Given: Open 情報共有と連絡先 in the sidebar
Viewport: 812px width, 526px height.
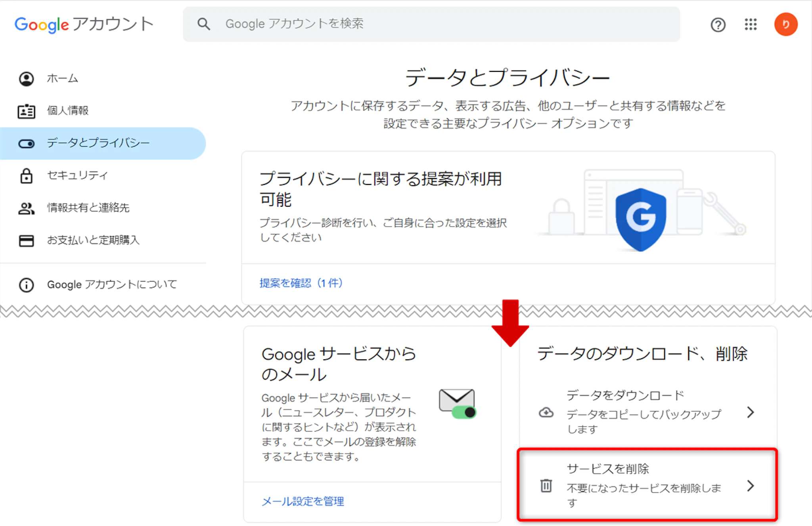Looking at the screenshot, I should pyautogui.click(x=88, y=208).
